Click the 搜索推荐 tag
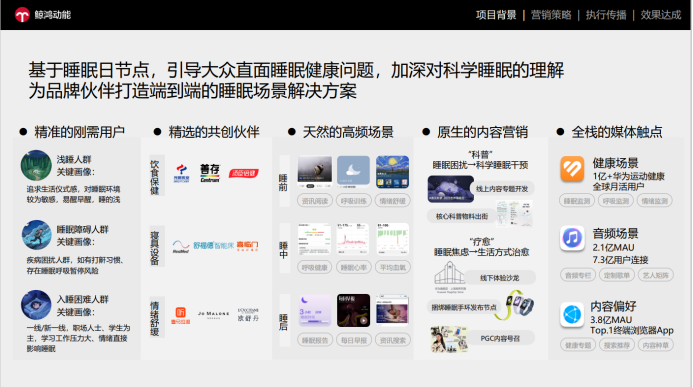693x388 pixels. [617, 345]
